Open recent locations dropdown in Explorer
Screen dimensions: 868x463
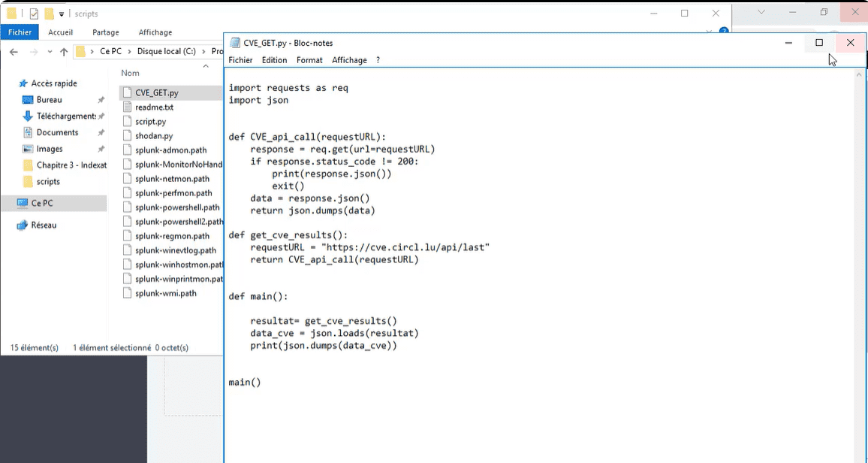point(50,52)
